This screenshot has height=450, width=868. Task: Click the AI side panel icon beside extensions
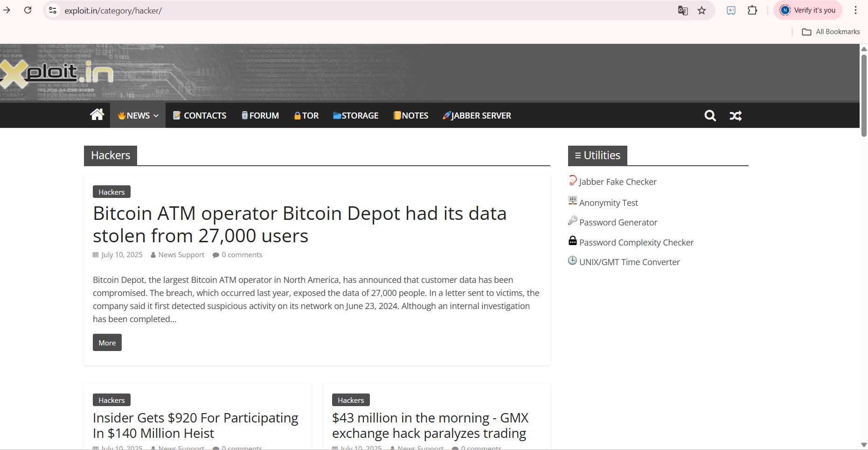coord(731,10)
